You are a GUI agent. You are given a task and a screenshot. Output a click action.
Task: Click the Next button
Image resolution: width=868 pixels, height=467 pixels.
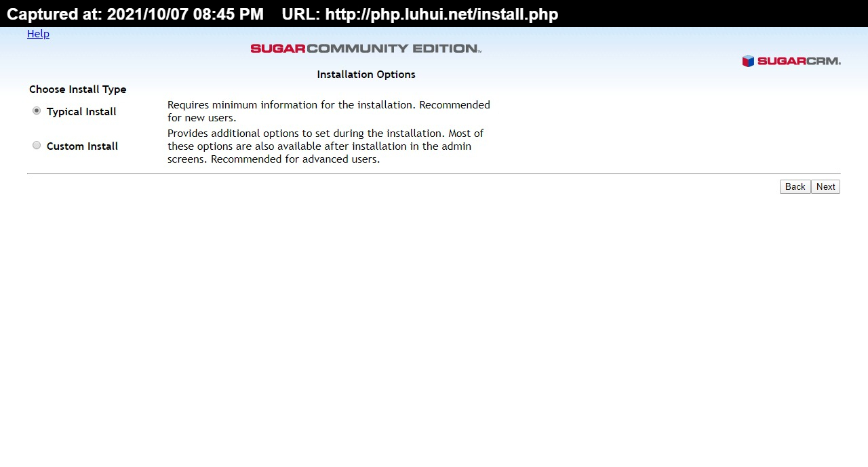(x=825, y=186)
